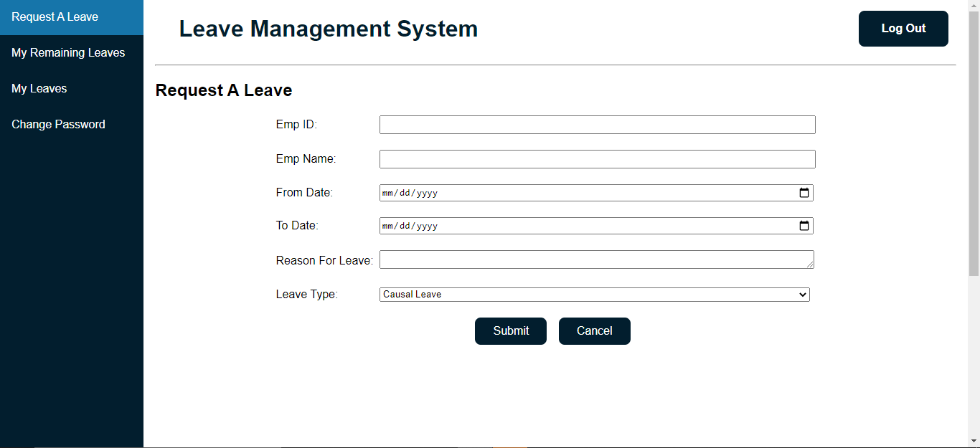Click the Emp Name input field

[x=597, y=158]
